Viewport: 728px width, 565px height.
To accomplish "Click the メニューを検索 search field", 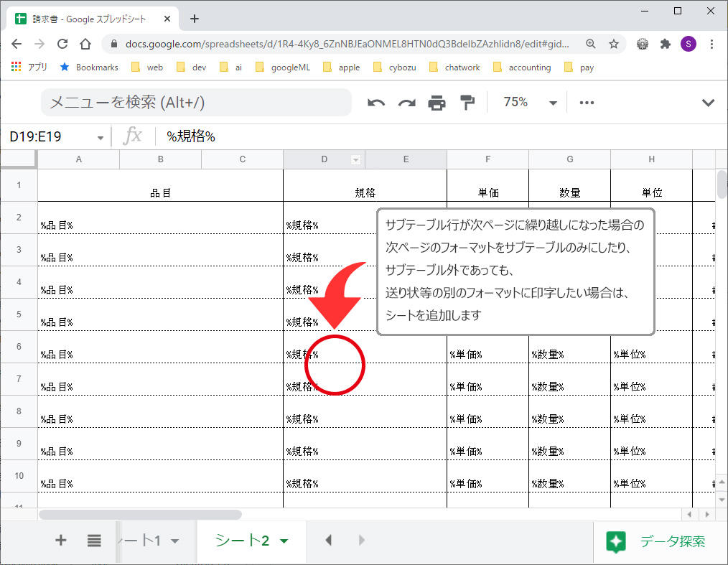I will point(196,103).
